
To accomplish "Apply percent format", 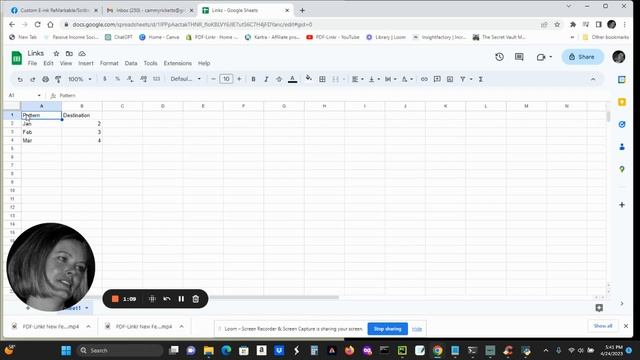I will point(118,79).
